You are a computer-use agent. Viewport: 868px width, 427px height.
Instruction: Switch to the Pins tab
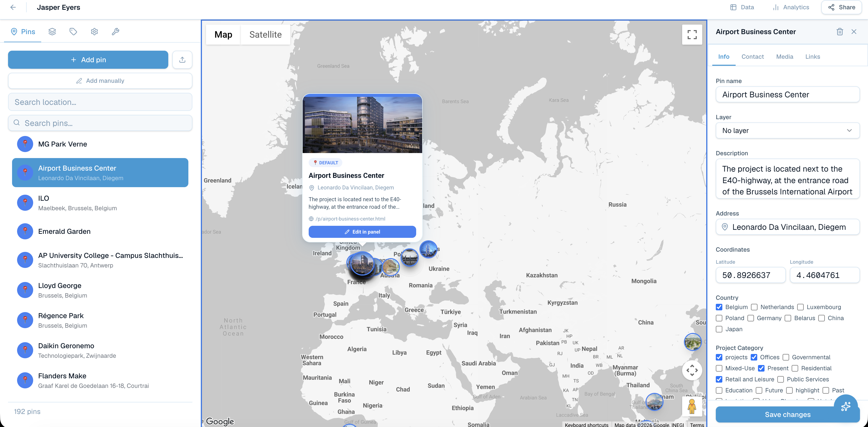point(23,32)
